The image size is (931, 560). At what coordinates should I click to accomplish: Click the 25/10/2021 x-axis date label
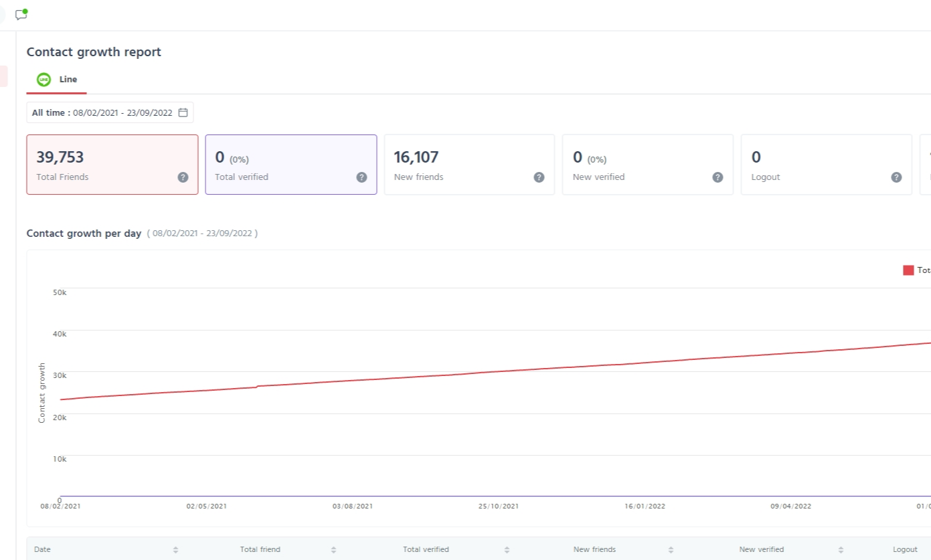499,506
